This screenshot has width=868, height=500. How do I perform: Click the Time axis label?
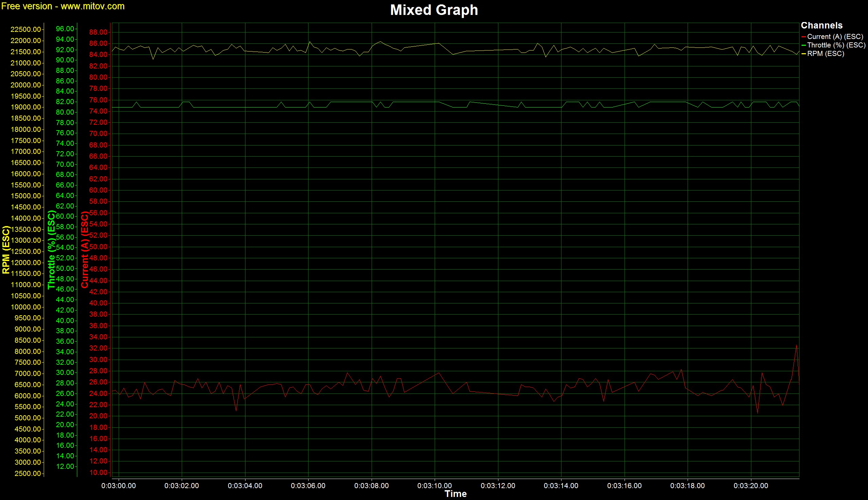click(455, 494)
